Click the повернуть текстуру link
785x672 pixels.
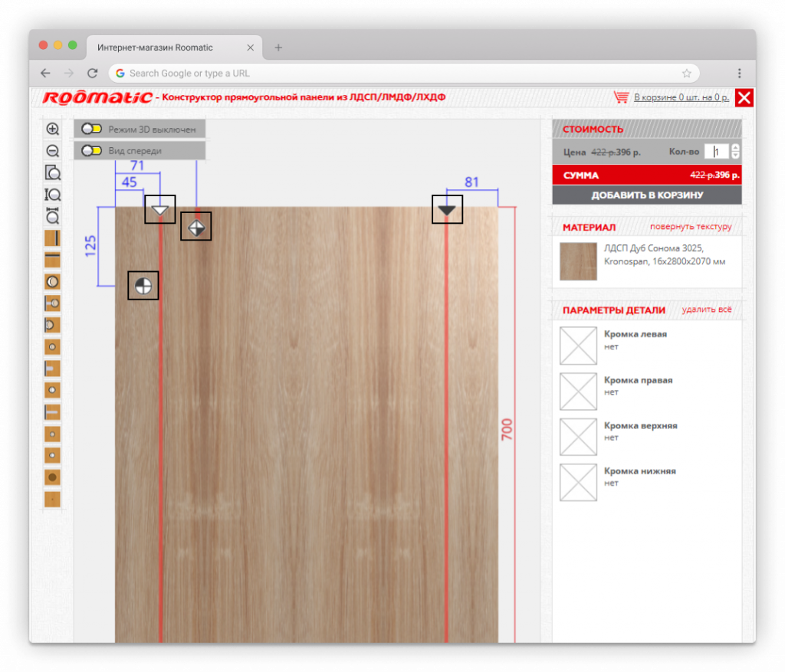[x=690, y=227]
